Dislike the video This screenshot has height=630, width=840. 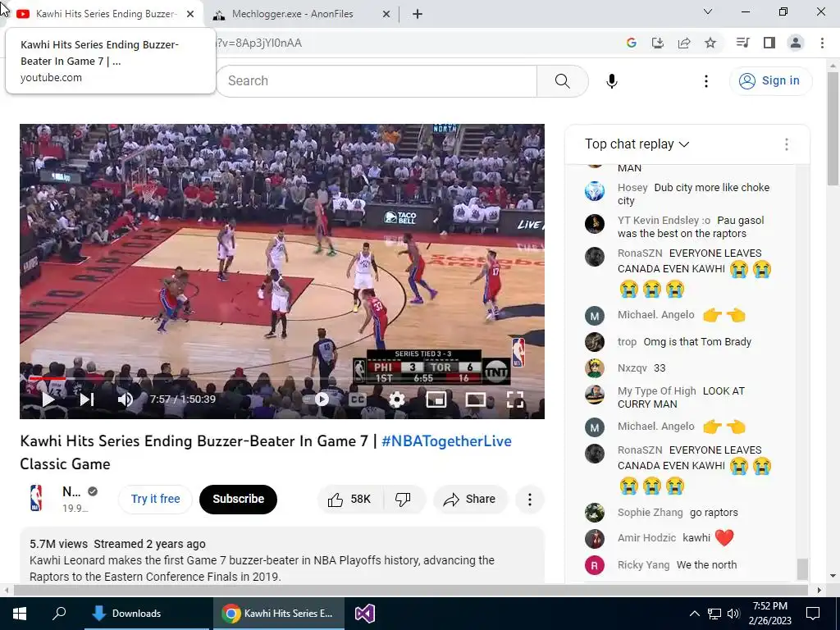404,500
